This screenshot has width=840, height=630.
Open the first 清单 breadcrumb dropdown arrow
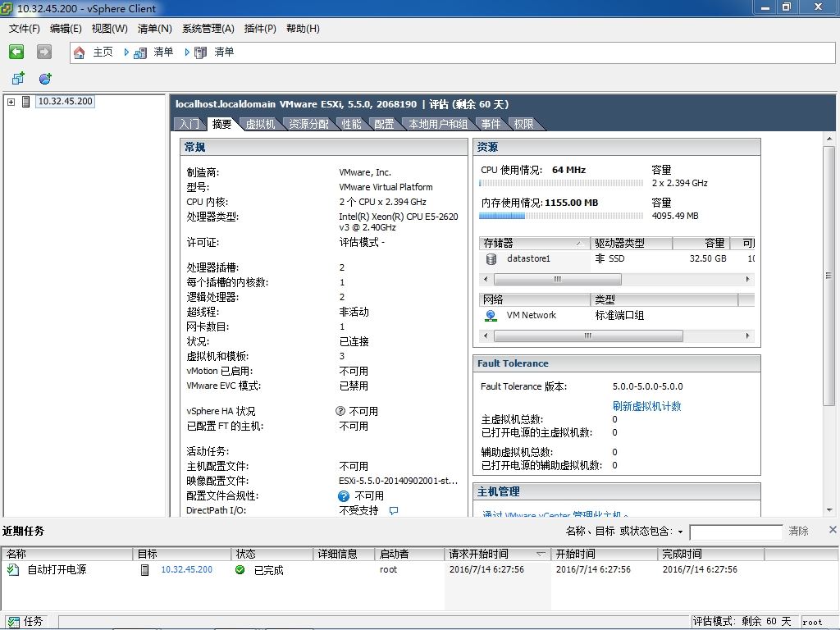(187, 52)
